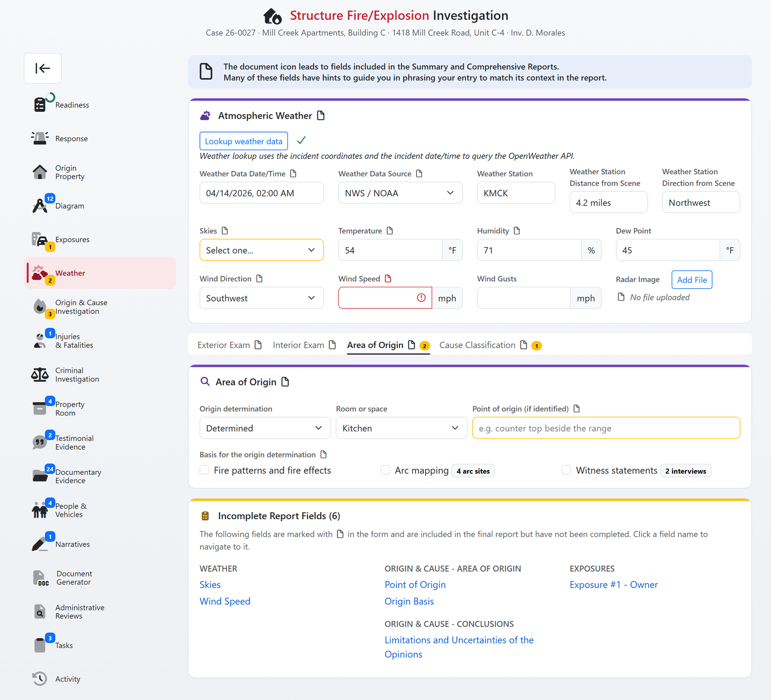This screenshot has height=700, width=771.
Task: Open the Testimonial Evidence quote icon
Action: (40, 442)
